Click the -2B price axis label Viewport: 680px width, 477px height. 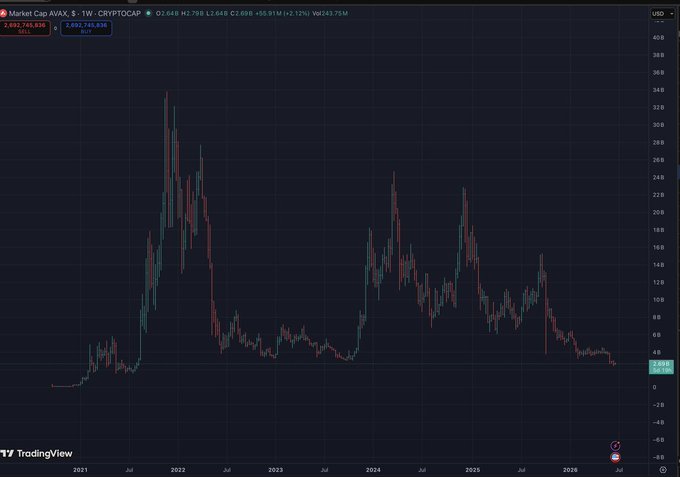coord(658,405)
